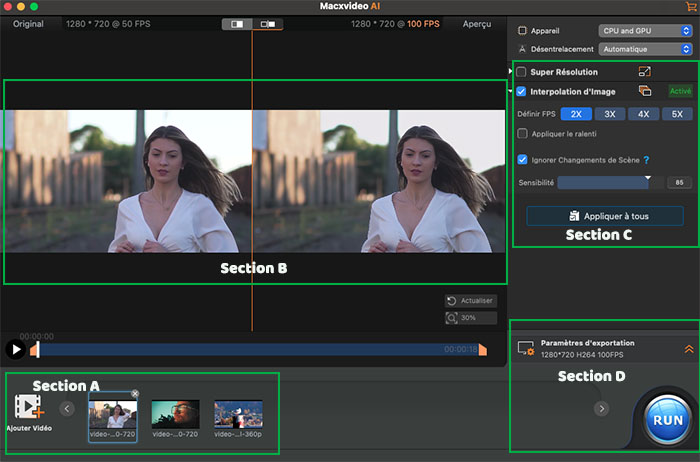Screen dimensions: 700x462
Task: Click the zoom magnifier icon
Action: point(451,318)
